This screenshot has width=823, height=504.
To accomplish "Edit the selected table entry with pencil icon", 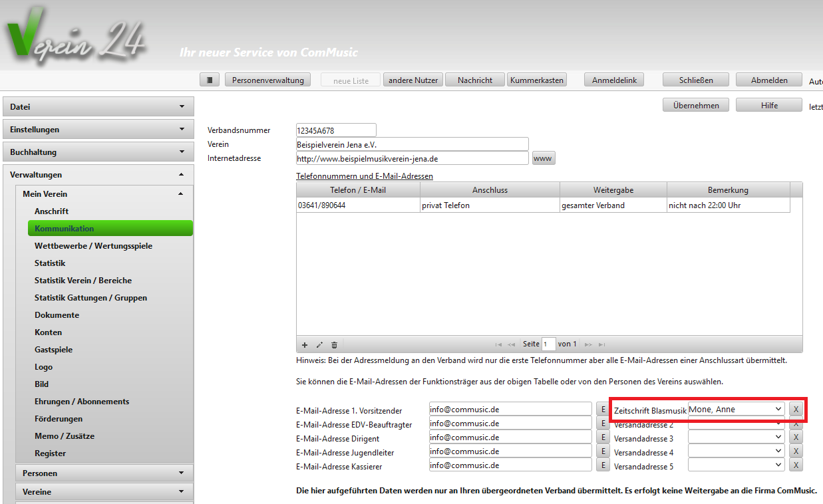I will click(x=319, y=344).
